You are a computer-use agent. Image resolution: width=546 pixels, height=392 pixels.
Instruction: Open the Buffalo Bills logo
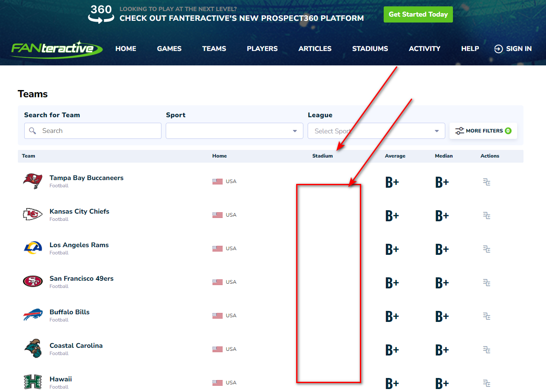(33, 315)
